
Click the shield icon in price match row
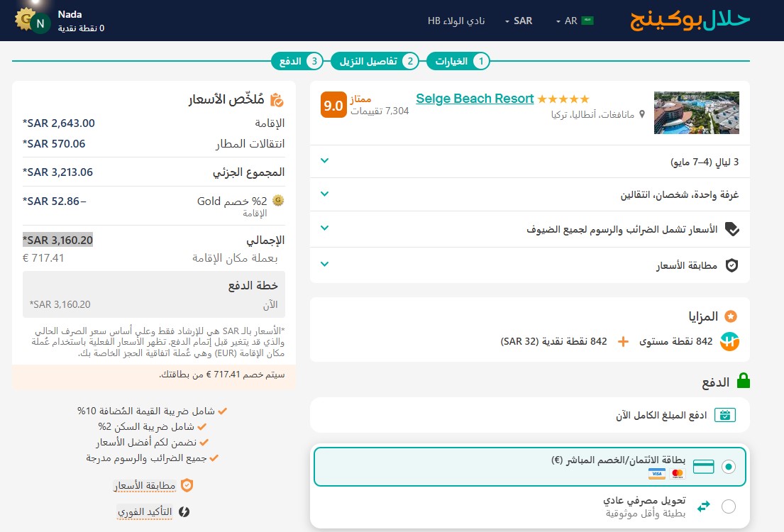click(x=731, y=265)
